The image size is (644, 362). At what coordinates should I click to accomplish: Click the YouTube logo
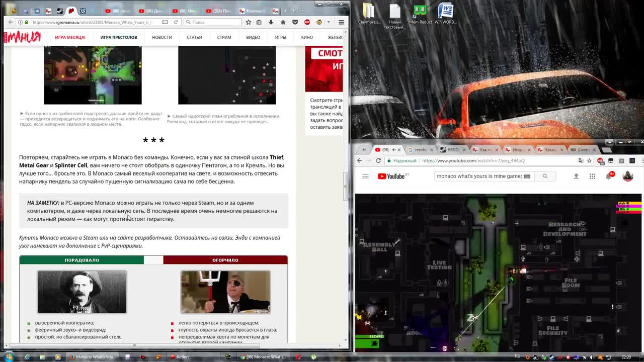coord(391,176)
